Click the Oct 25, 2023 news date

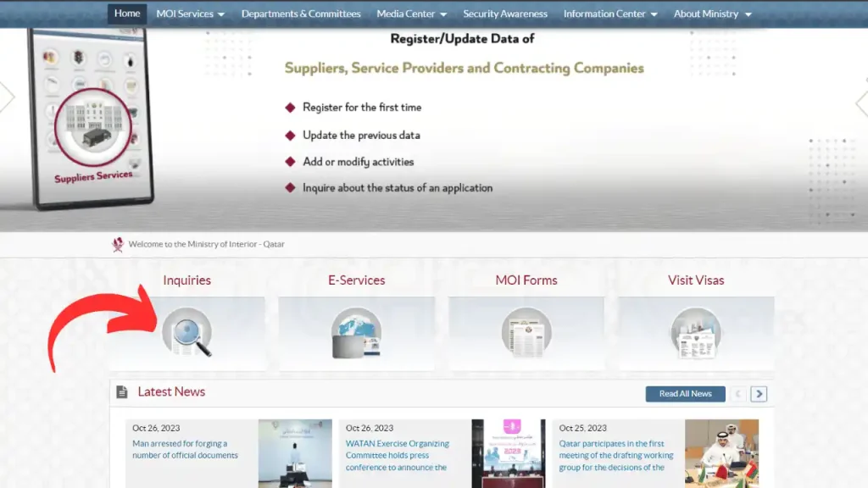(583, 428)
